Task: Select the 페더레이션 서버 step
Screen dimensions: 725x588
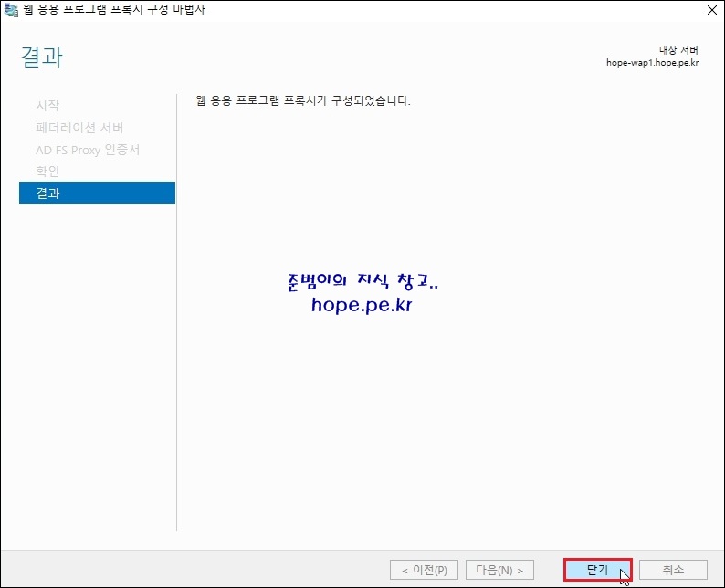Action: (x=79, y=128)
